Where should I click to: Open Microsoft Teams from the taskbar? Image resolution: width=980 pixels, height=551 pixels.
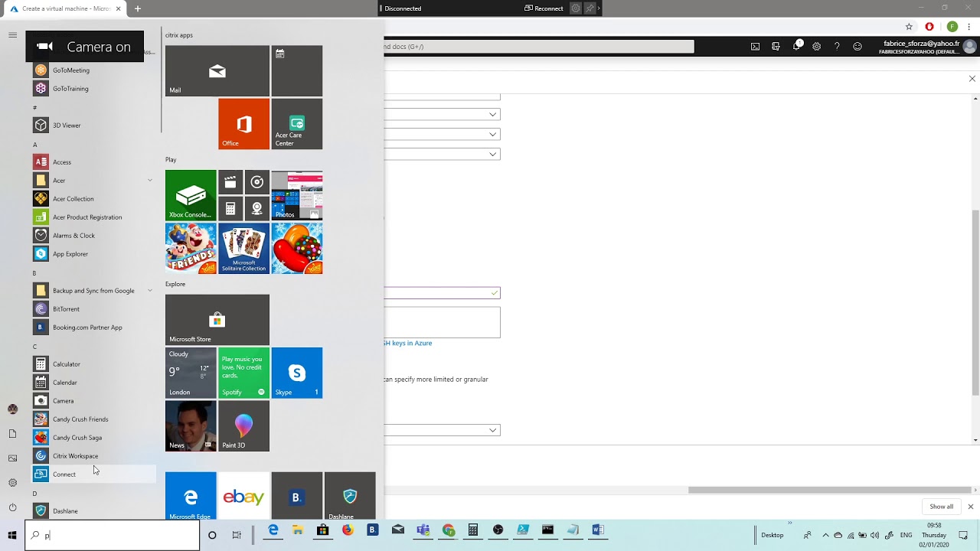(x=423, y=530)
